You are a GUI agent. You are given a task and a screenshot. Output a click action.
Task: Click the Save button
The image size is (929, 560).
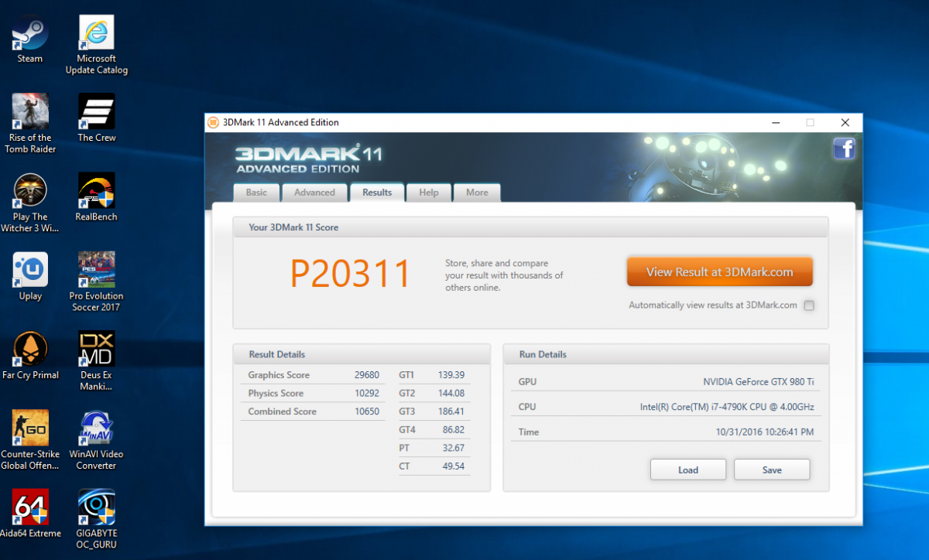click(772, 470)
